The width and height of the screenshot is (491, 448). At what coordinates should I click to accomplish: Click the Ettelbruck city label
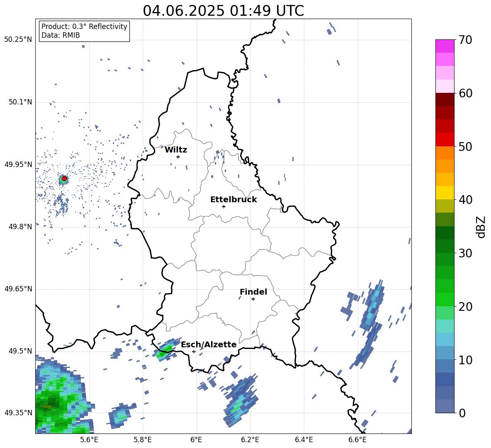coord(233,200)
